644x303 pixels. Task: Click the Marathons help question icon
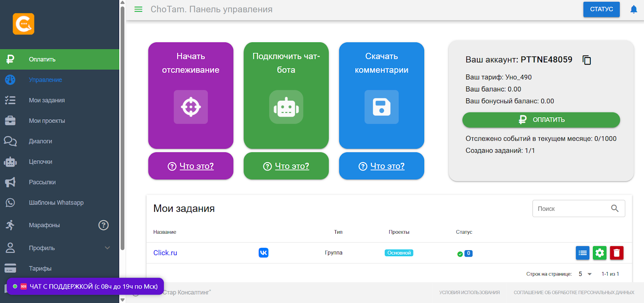coord(103,225)
